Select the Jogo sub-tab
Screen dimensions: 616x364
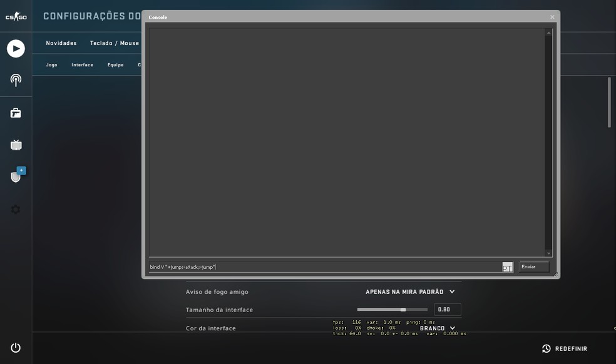point(51,65)
